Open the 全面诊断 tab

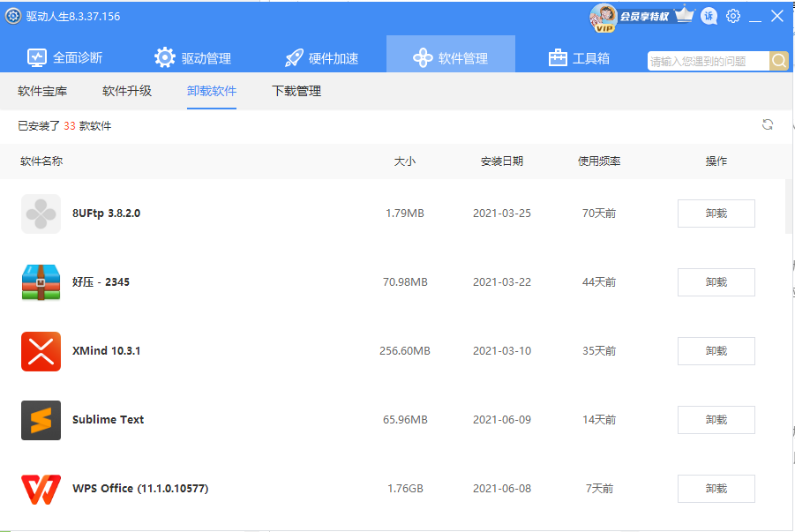pyautogui.click(x=65, y=58)
